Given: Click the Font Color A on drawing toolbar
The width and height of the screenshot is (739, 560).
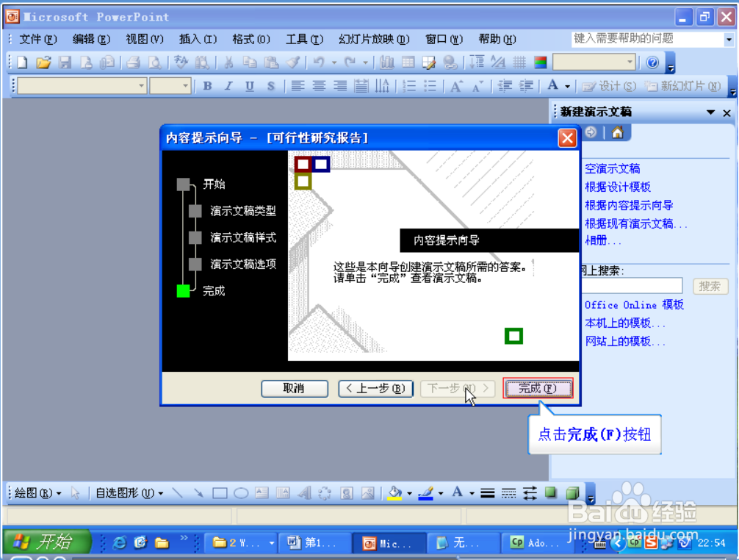Looking at the screenshot, I should [x=457, y=493].
